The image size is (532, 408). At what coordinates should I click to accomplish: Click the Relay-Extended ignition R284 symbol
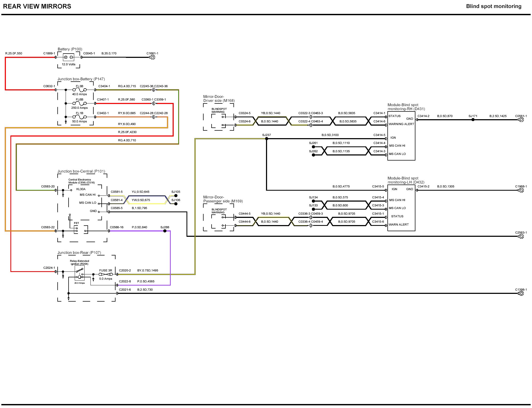[x=80, y=273]
